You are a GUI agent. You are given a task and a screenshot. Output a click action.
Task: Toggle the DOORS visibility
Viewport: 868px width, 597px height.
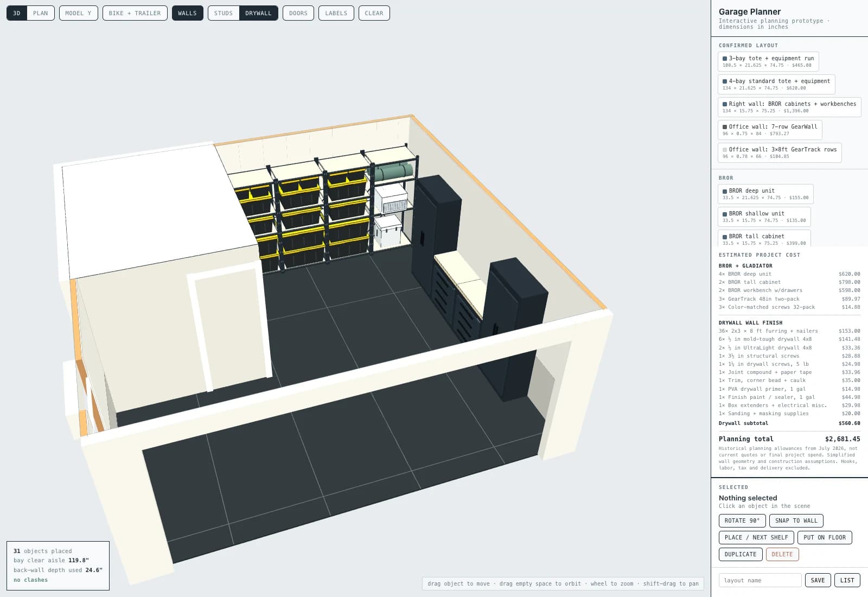click(x=298, y=13)
